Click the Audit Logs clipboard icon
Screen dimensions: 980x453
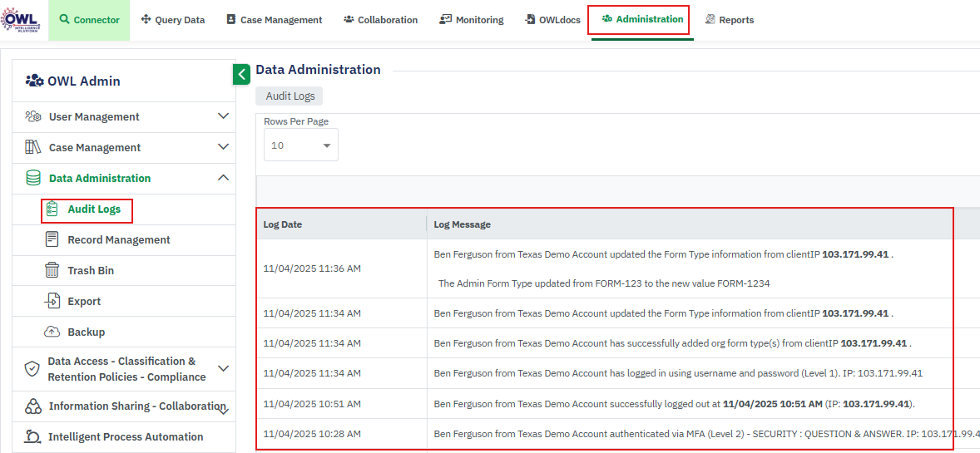click(x=52, y=209)
